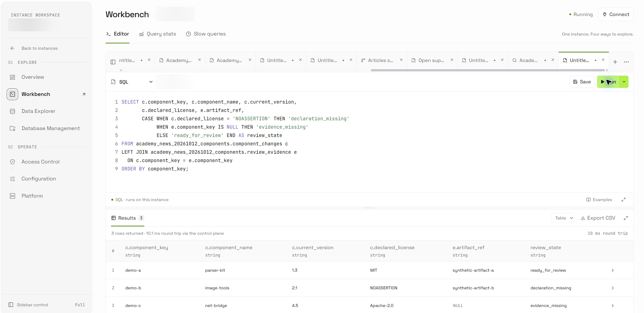Expand the demo-c result row
644x313 pixels.
coord(613,306)
